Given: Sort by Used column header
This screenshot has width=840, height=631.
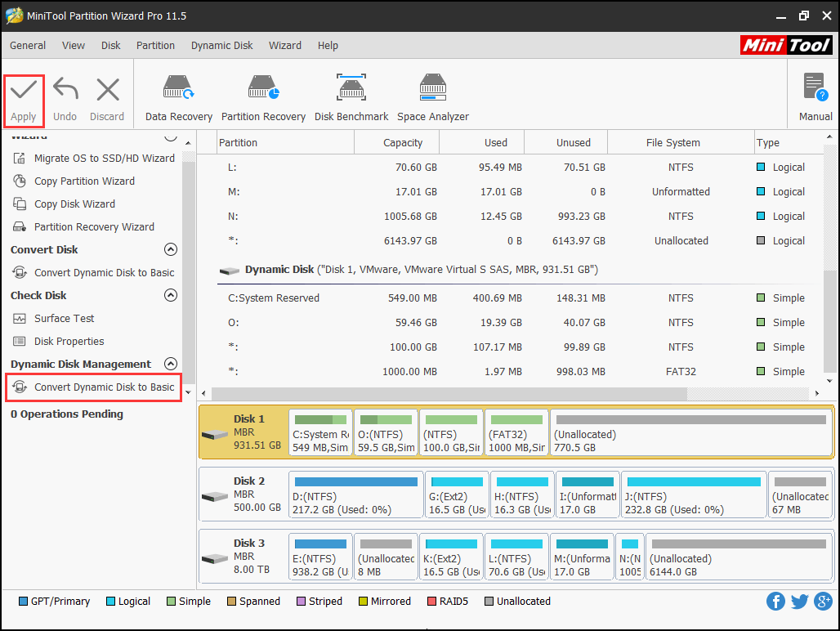Looking at the screenshot, I should point(481,142).
